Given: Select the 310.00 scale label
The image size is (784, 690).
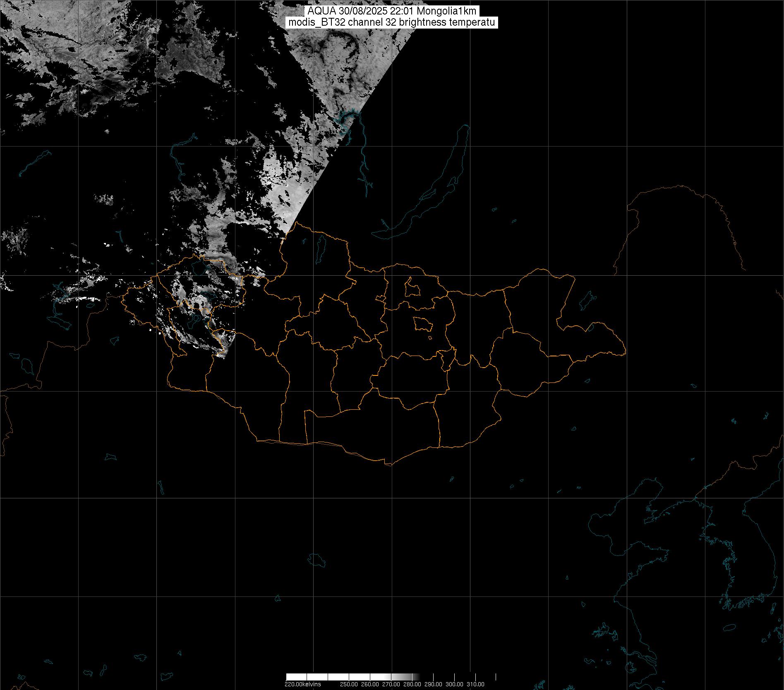Looking at the screenshot, I should point(476,684).
